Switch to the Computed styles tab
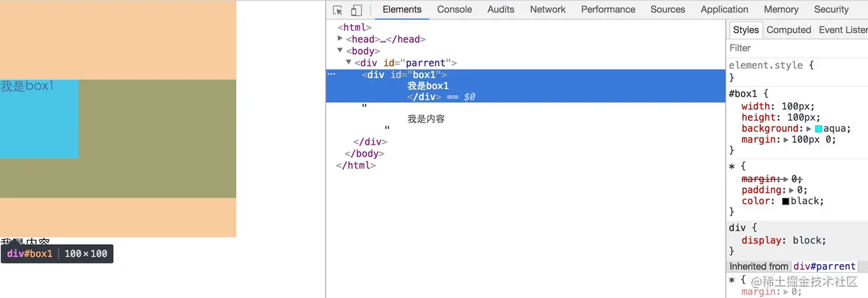868x298 pixels. point(788,30)
